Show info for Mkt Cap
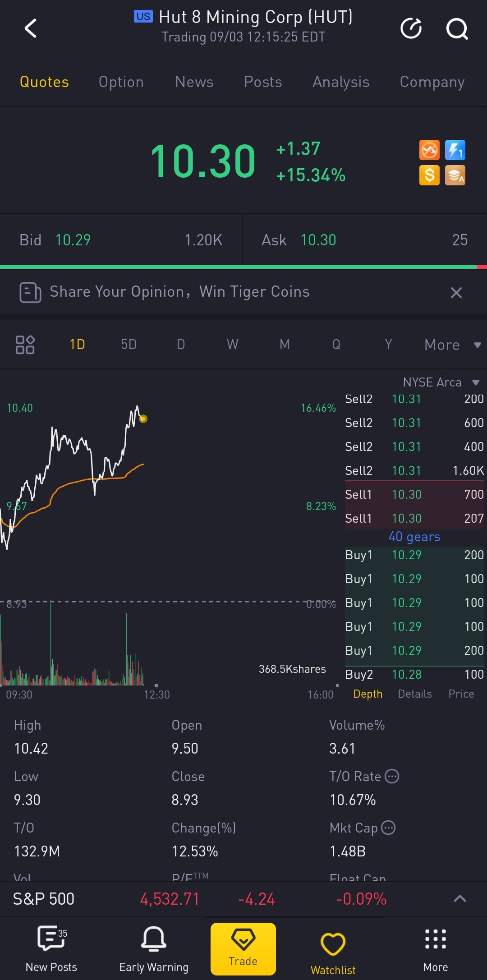487x980 pixels. (388, 828)
